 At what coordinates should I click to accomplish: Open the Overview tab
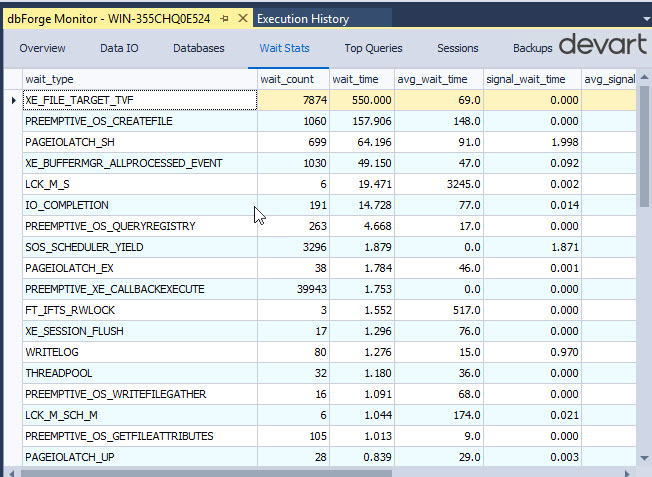point(42,48)
